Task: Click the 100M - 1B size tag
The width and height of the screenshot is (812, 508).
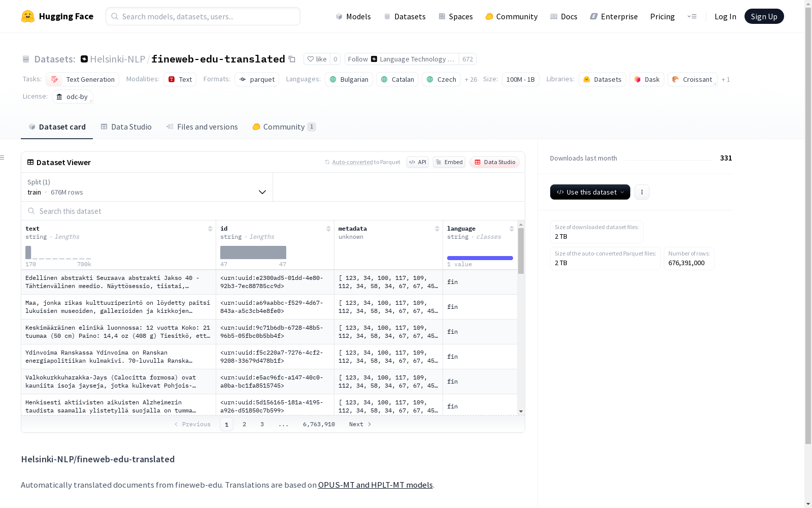Action: pyautogui.click(x=521, y=79)
